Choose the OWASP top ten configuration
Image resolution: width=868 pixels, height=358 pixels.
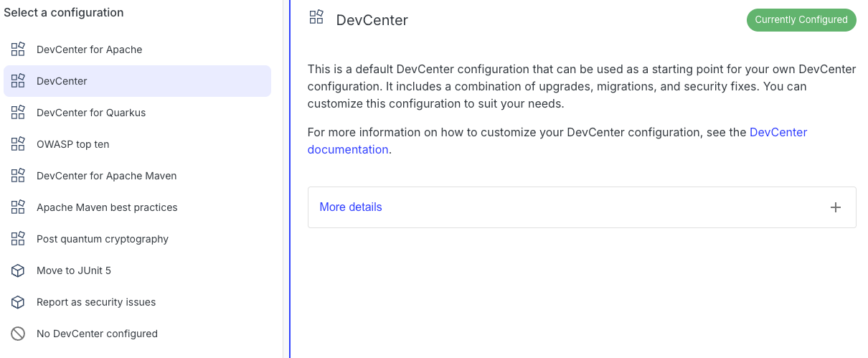(x=137, y=144)
